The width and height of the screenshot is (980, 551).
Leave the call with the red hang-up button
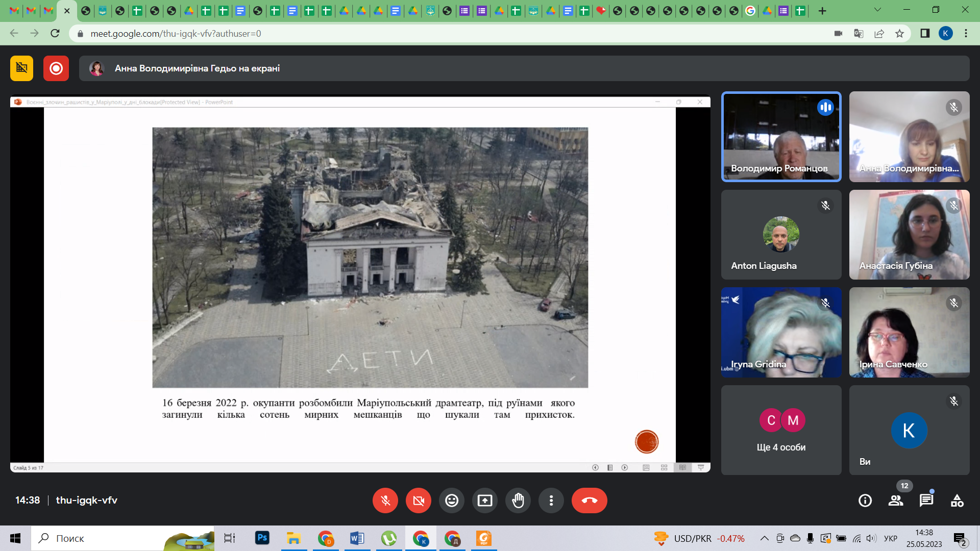(x=589, y=500)
